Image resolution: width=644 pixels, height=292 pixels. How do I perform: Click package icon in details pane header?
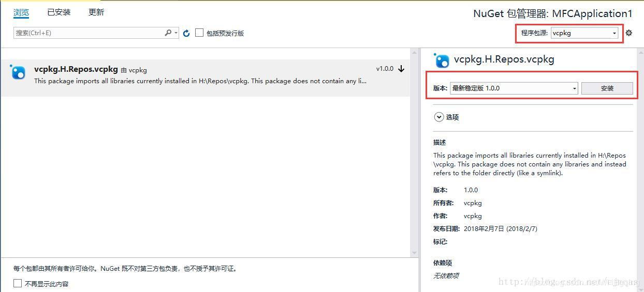point(442,60)
